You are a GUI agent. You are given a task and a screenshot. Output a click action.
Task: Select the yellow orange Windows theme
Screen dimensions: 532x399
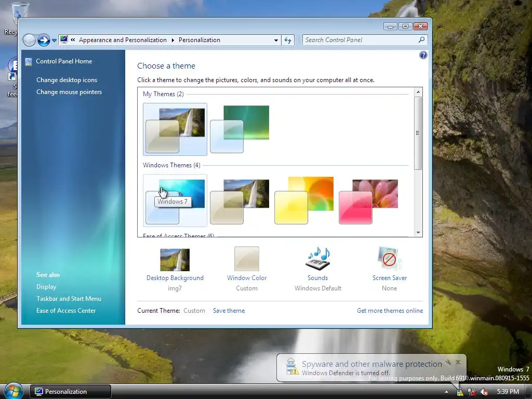(304, 201)
